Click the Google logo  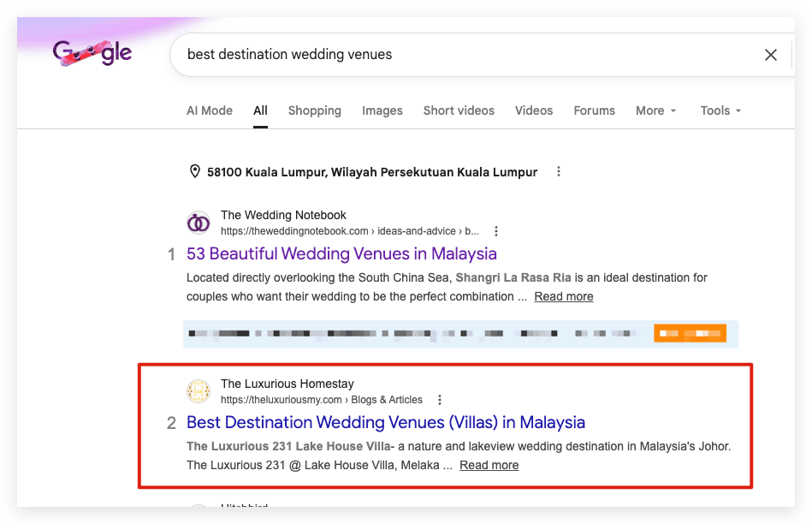92,53
